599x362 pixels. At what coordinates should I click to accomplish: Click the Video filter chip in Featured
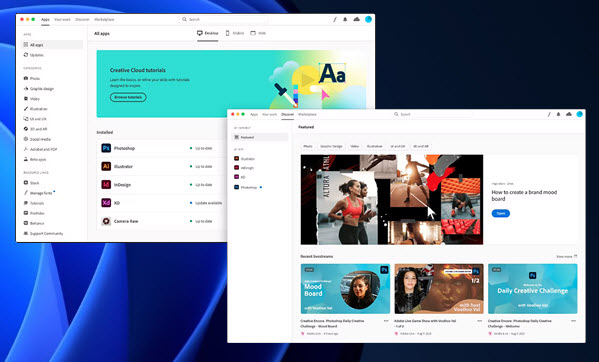(x=355, y=146)
